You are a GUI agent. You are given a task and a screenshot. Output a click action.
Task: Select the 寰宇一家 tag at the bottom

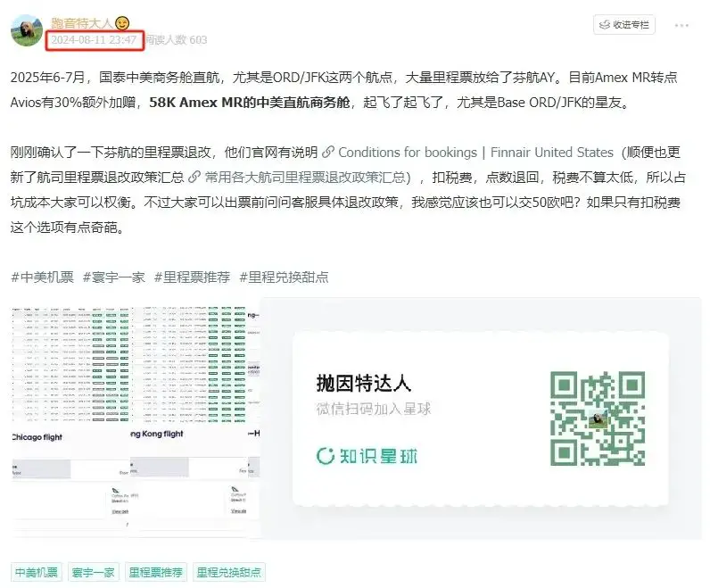coord(92,572)
